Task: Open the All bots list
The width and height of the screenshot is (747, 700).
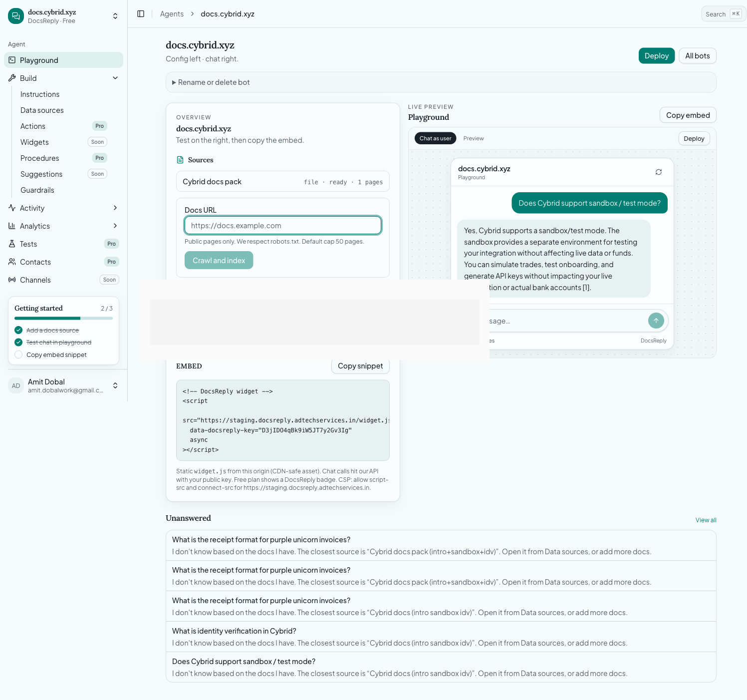Action: click(x=698, y=56)
